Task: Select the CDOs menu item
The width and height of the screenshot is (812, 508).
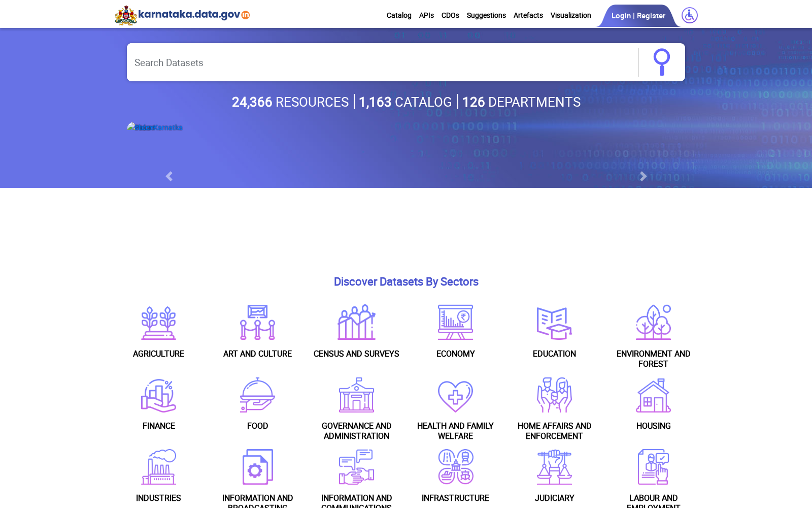Action: tap(450, 15)
